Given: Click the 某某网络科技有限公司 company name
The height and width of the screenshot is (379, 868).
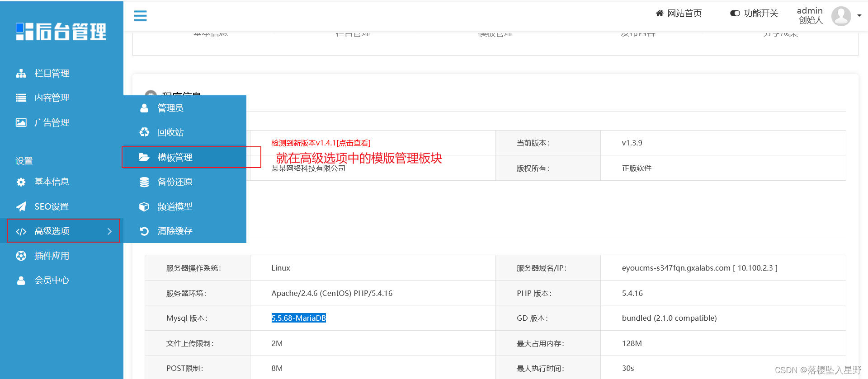Looking at the screenshot, I should (308, 168).
